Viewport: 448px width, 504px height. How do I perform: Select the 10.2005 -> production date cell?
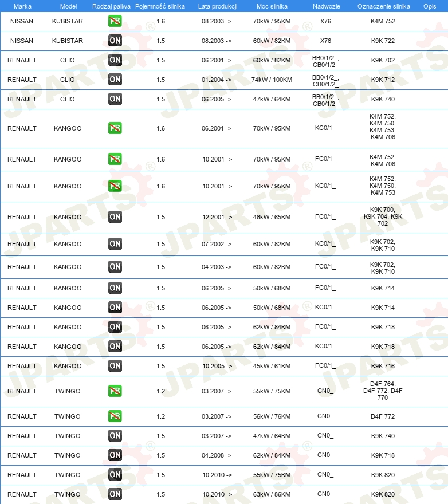tap(217, 366)
